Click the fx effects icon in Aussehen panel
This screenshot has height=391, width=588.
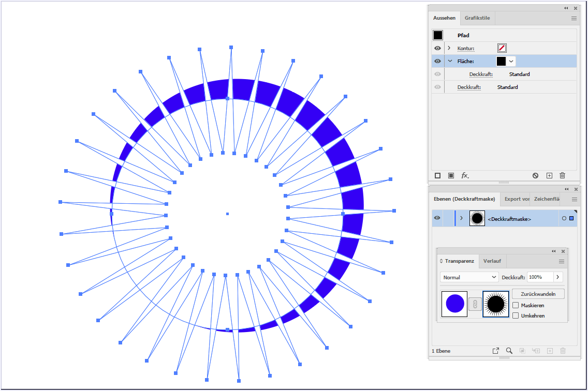pyautogui.click(x=465, y=175)
